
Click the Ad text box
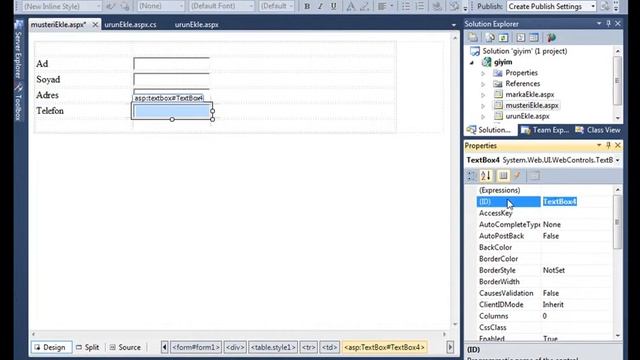[171, 64]
